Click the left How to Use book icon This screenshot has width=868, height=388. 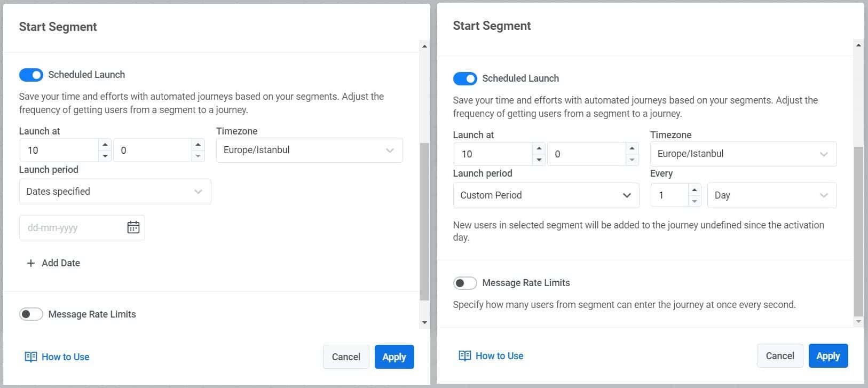(x=31, y=357)
